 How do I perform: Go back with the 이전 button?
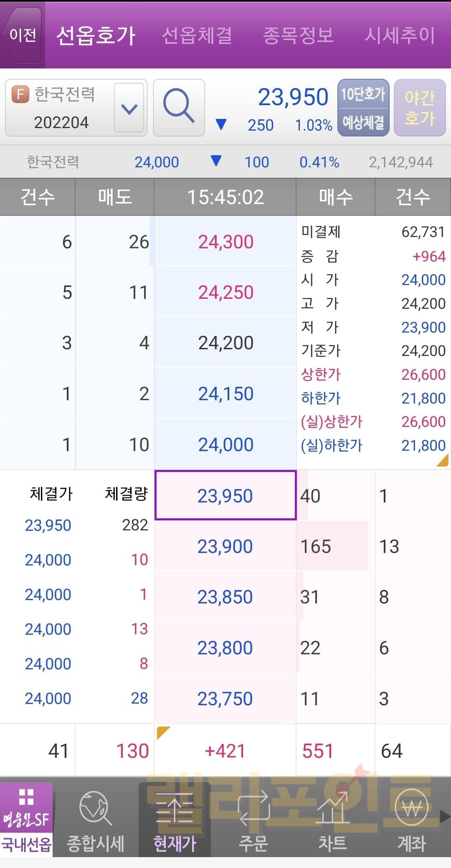coord(23,35)
